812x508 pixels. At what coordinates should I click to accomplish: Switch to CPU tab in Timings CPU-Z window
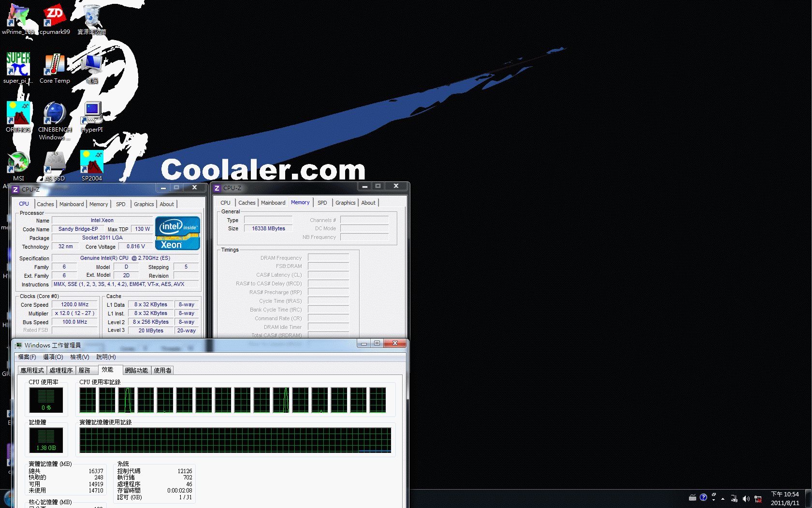point(225,203)
